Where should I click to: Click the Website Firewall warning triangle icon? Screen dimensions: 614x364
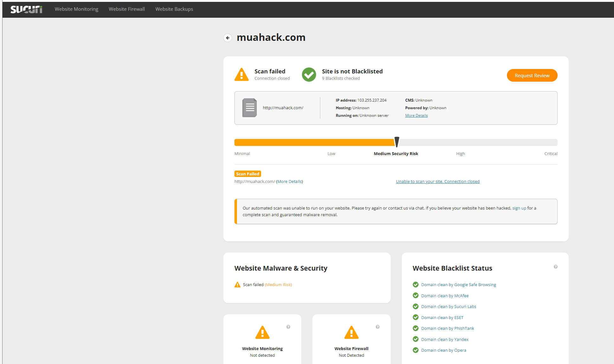pyautogui.click(x=351, y=332)
